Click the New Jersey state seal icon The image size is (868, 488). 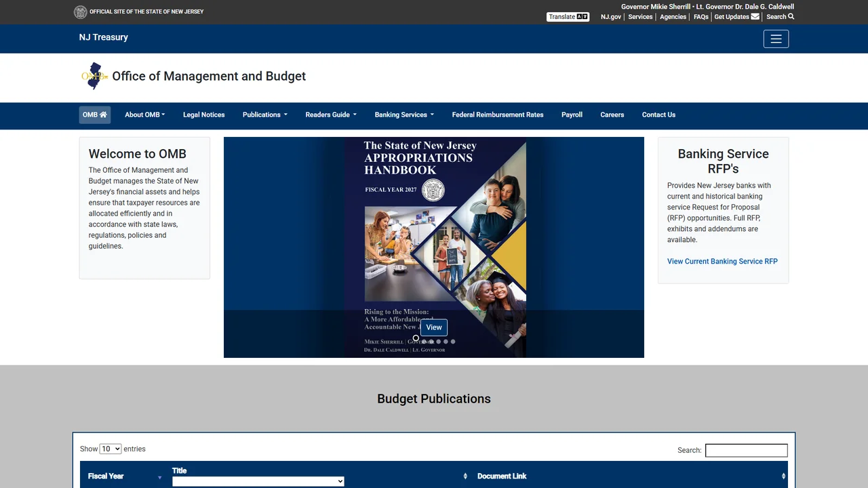[80, 12]
